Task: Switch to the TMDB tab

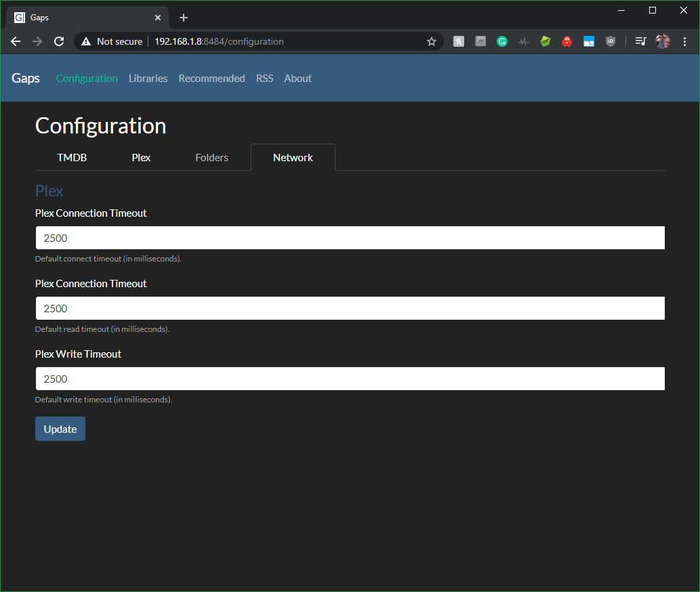Action: (x=72, y=157)
